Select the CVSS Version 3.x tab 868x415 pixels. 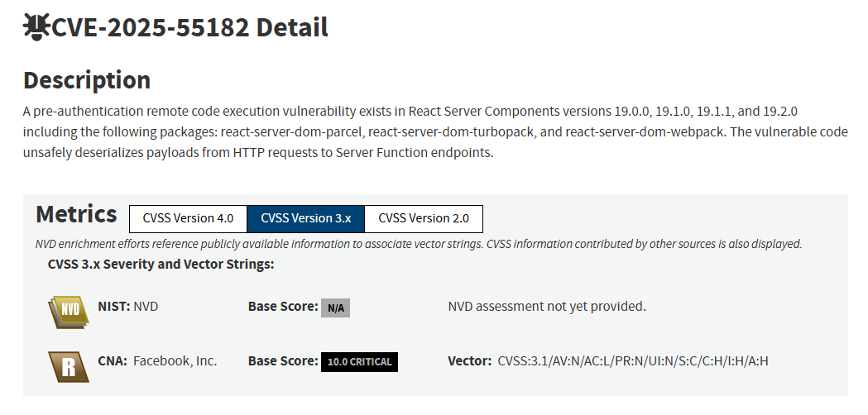click(305, 218)
